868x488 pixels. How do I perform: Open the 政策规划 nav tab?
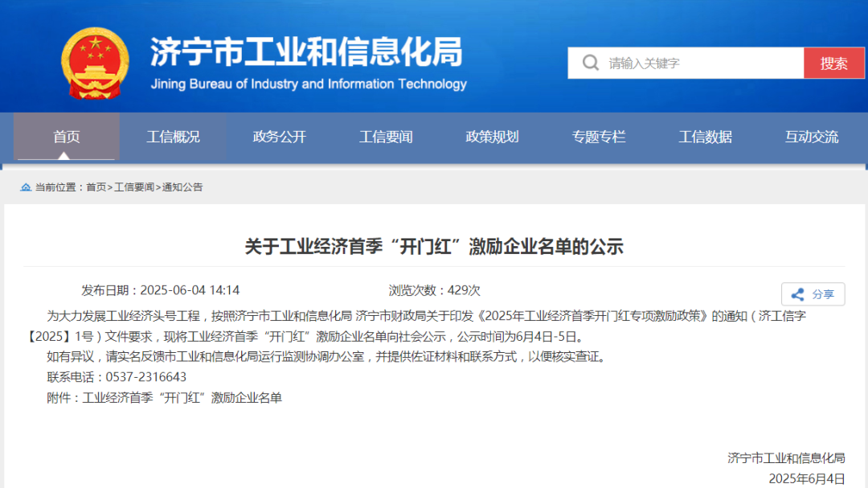[492, 137]
